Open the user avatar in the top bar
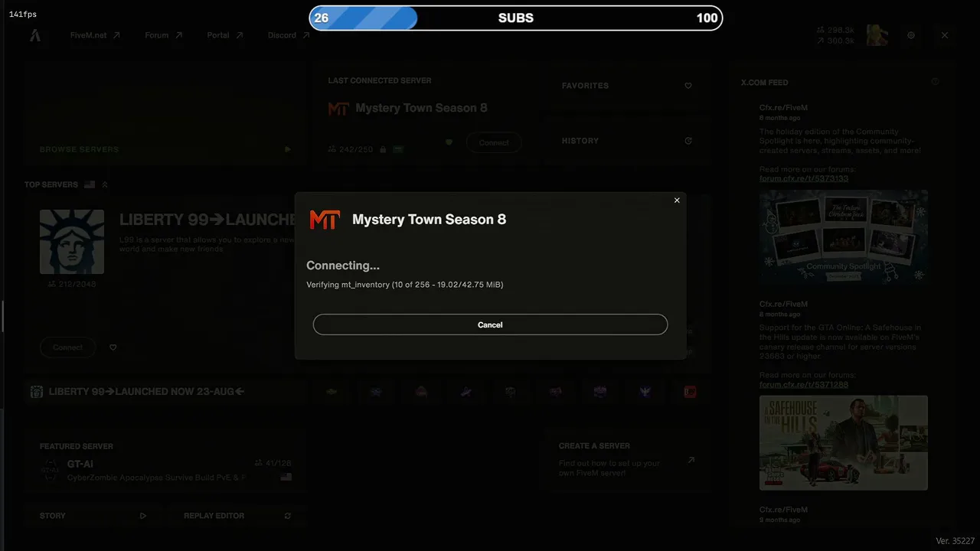This screenshot has width=980, height=551. (x=877, y=35)
